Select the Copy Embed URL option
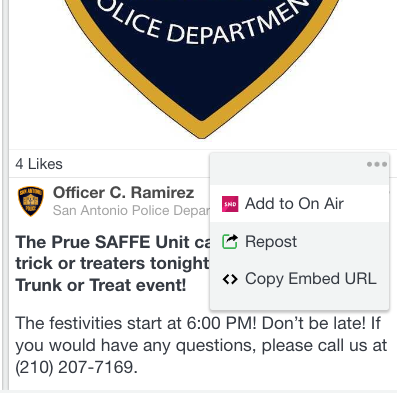397x393 pixels. (299, 279)
